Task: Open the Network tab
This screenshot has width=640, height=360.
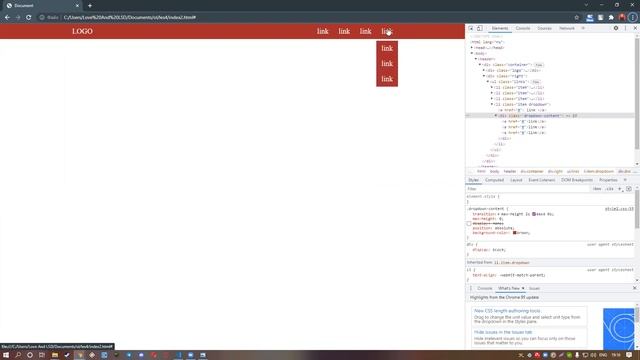Action: pyautogui.click(x=567, y=28)
